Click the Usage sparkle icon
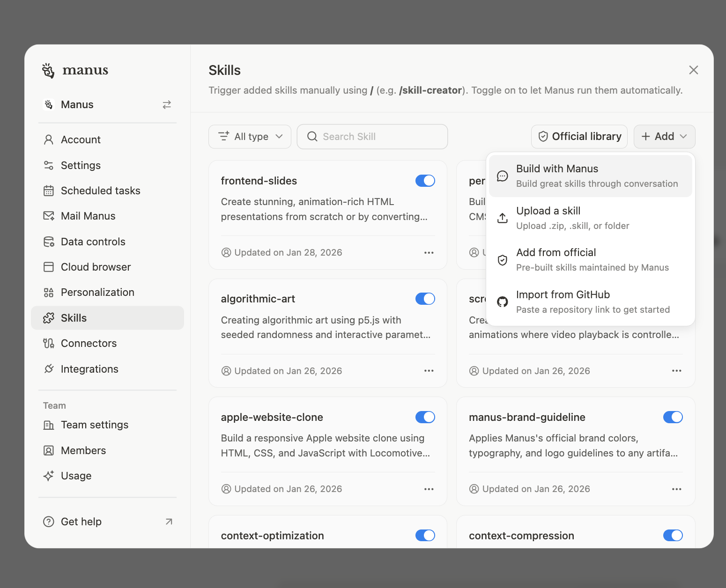This screenshot has width=726, height=588. 49,476
